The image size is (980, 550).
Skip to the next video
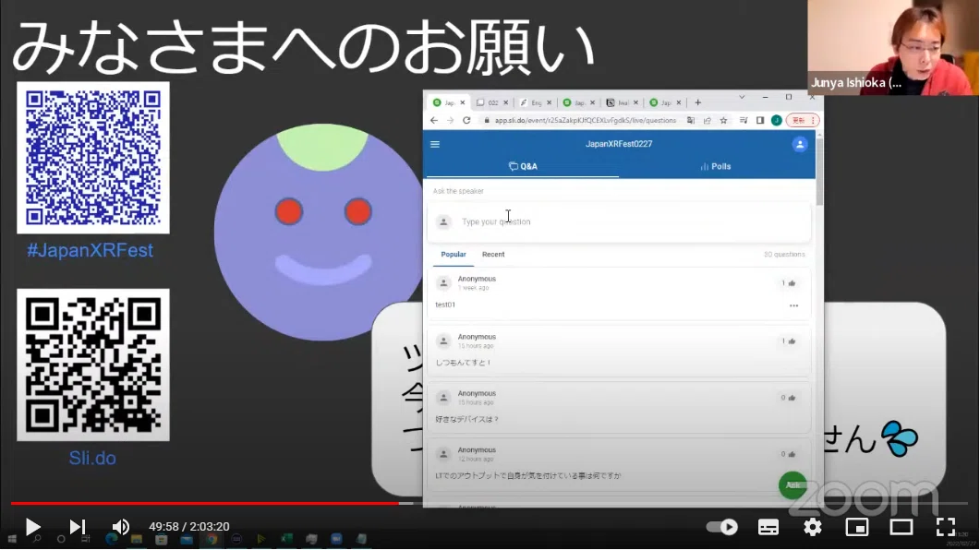(x=77, y=527)
